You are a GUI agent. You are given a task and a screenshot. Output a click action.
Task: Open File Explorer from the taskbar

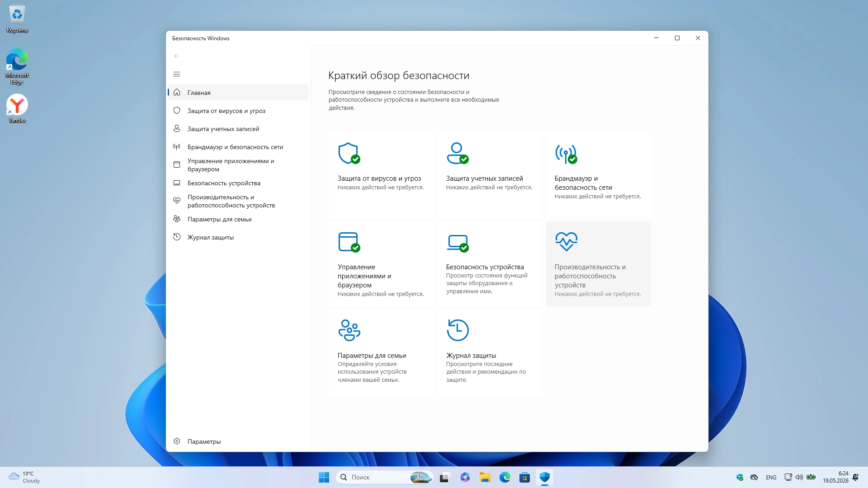click(x=485, y=477)
